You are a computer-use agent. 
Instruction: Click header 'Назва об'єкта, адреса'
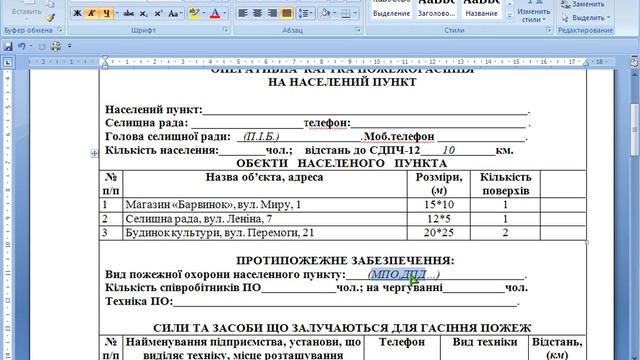coord(264,177)
